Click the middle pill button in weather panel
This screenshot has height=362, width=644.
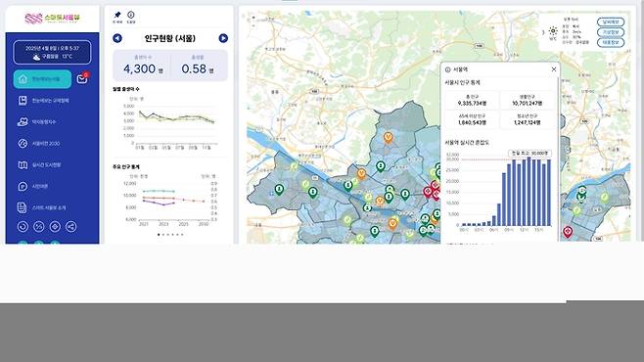click(611, 32)
